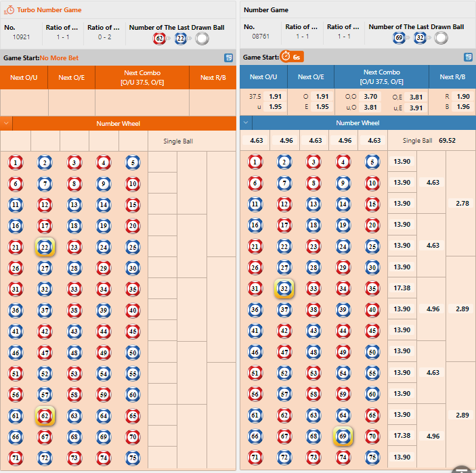This screenshot has width=476, height=473.
Task: Select highlighted ball 69 in Number Game wheel
Action: (343, 436)
